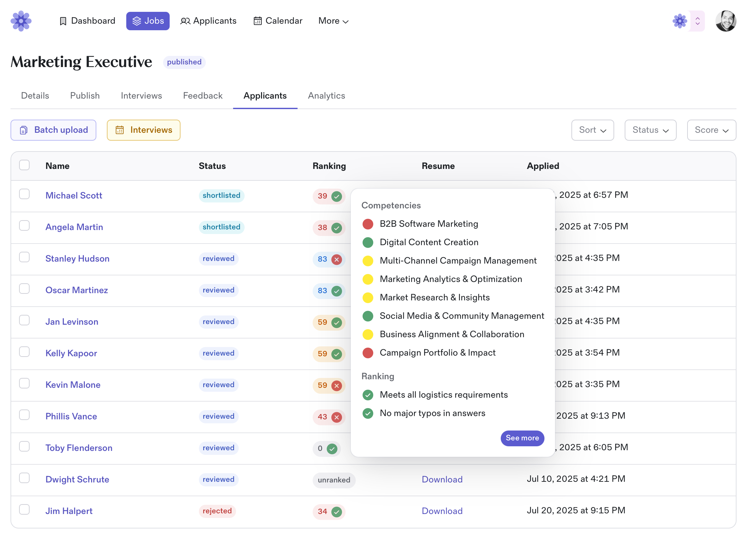Toggle the select-all checkbox in the table header
This screenshot has height=560, width=747.
point(24,165)
